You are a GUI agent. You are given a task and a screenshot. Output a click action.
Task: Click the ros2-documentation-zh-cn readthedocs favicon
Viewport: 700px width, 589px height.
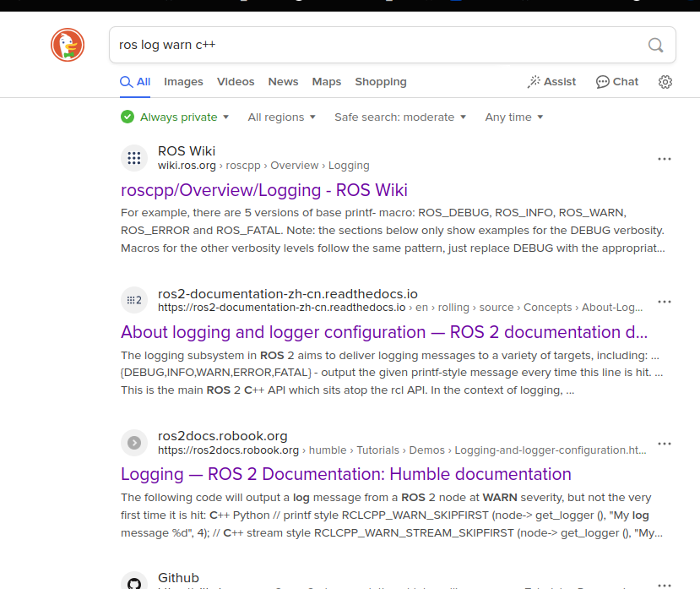click(134, 300)
